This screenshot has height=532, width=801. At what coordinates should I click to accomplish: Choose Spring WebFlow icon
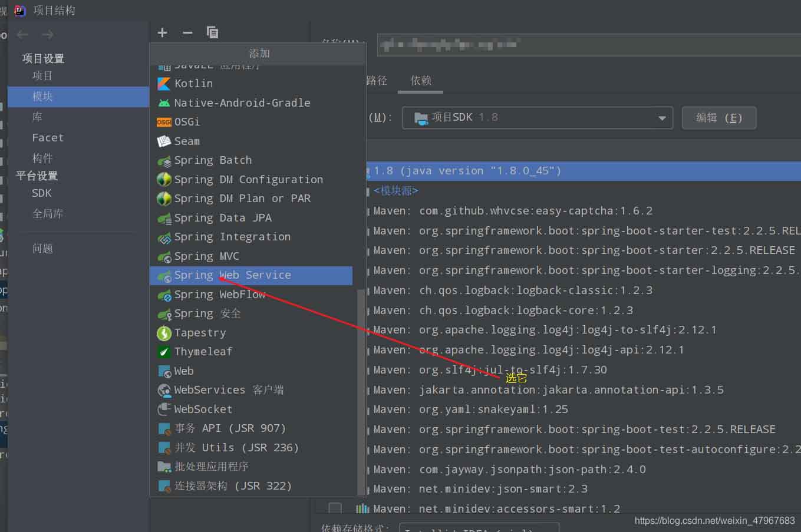pos(164,295)
